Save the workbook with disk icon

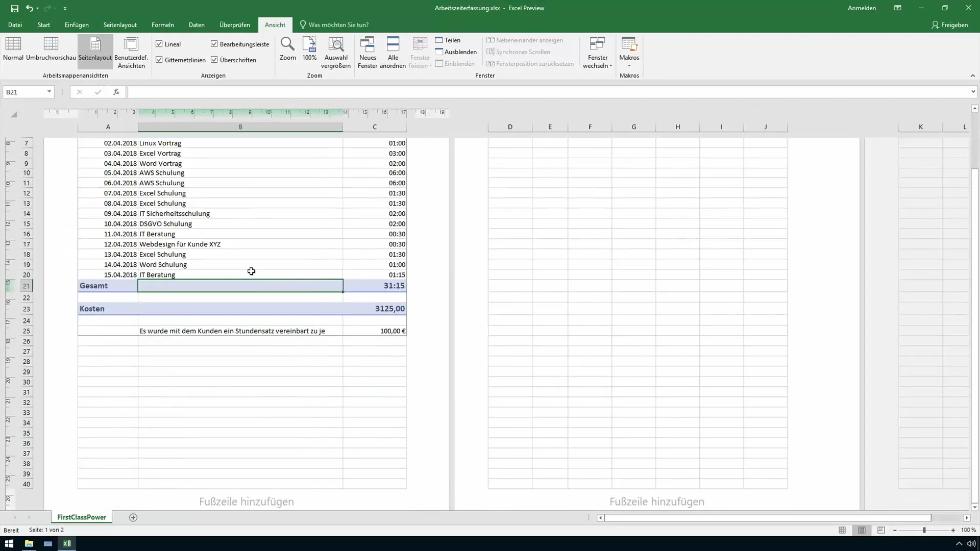click(x=14, y=8)
